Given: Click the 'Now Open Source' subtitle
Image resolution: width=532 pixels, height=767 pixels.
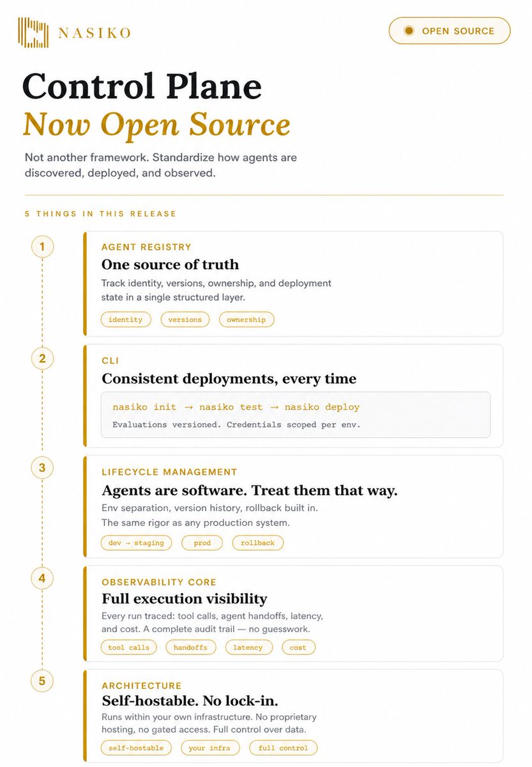Looking at the screenshot, I should pyautogui.click(x=156, y=125).
